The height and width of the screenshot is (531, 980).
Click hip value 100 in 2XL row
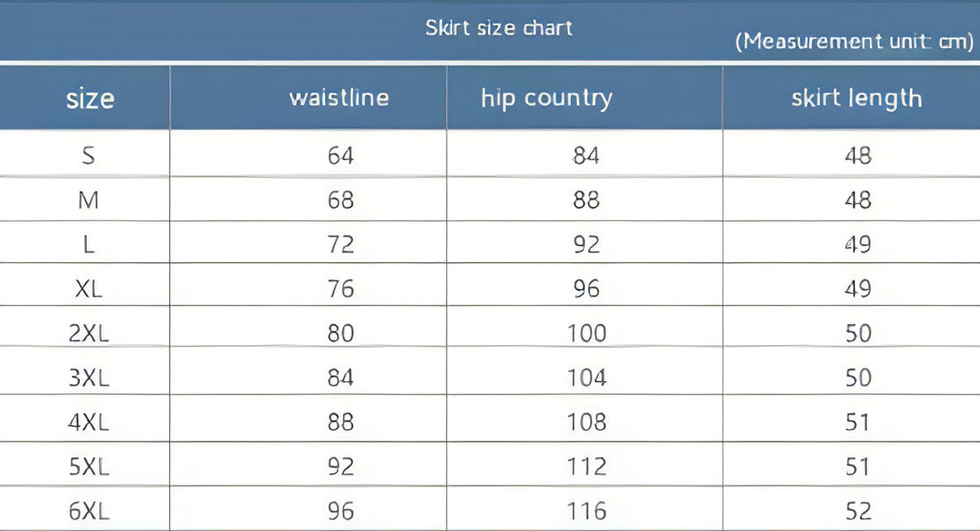tap(586, 333)
